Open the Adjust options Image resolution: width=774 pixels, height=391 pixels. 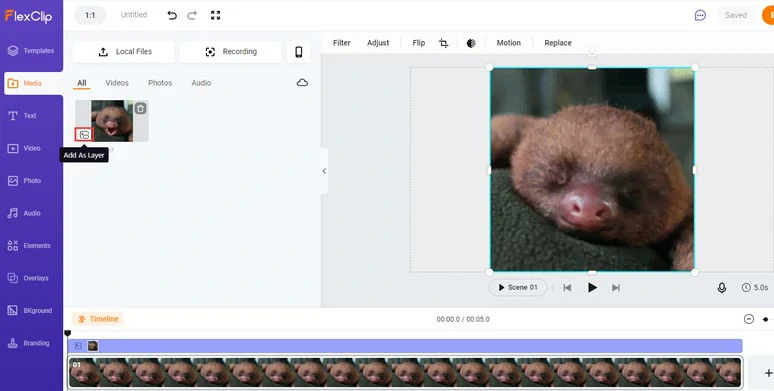378,43
